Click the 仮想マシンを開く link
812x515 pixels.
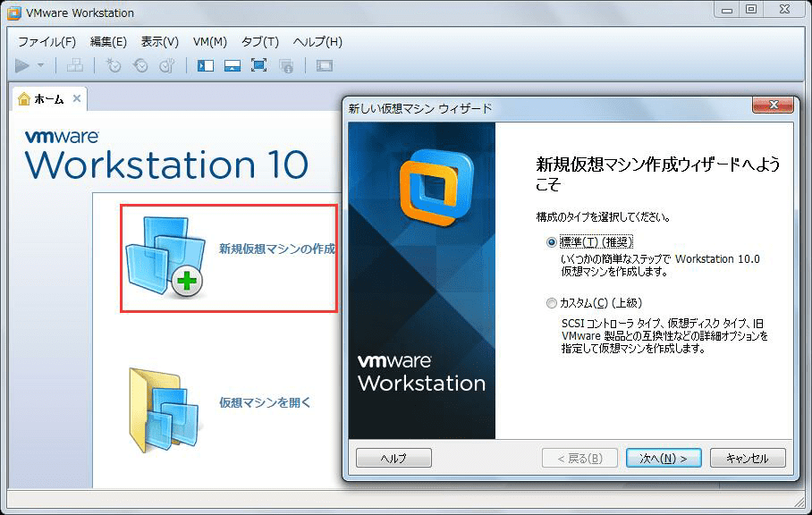[x=265, y=402]
